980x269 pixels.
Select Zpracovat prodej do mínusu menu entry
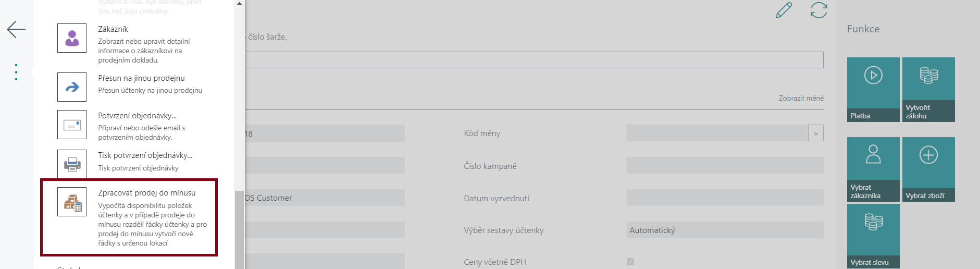point(129,217)
